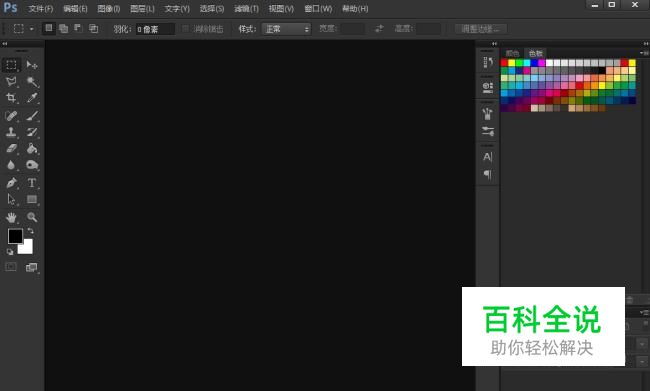Open the History panel icon
This screenshot has width=650, height=391.
click(488, 63)
